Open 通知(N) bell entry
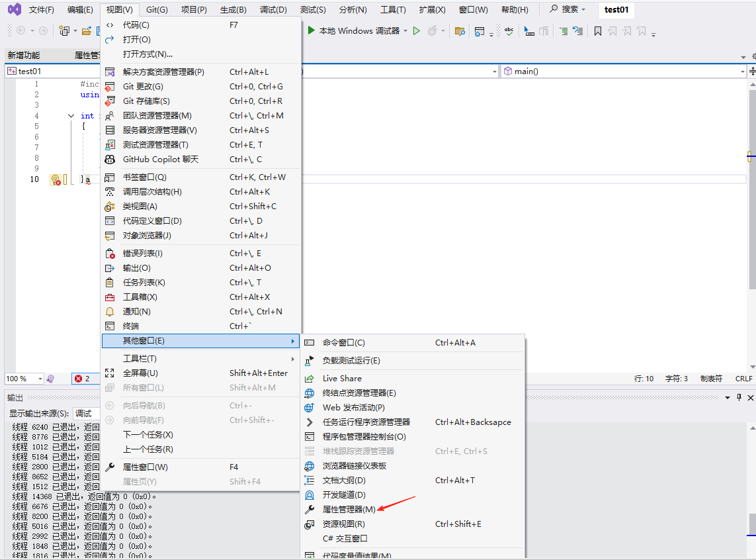 tap(200, 312)
